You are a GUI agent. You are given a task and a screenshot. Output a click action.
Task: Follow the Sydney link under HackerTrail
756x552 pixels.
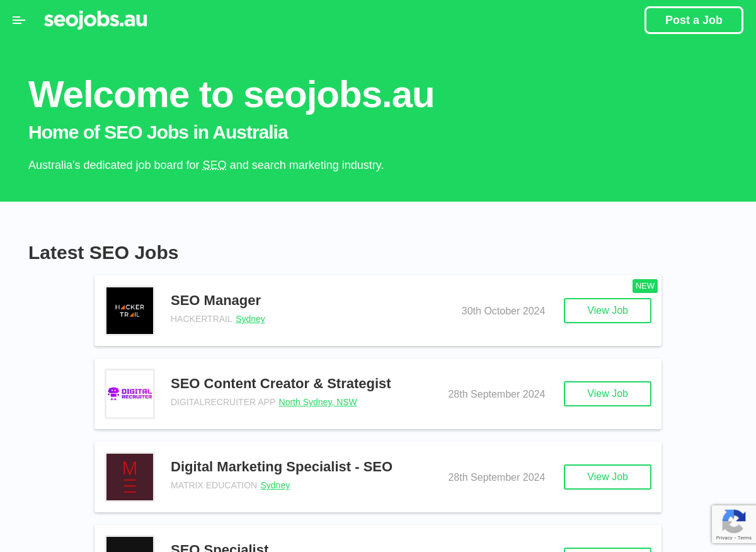250,319
